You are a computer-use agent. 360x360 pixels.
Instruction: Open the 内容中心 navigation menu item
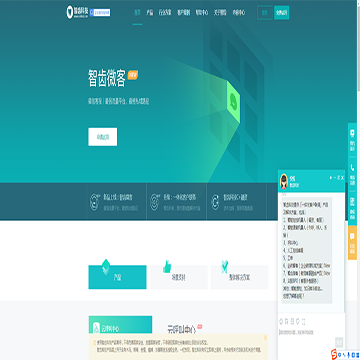point(238,13)
